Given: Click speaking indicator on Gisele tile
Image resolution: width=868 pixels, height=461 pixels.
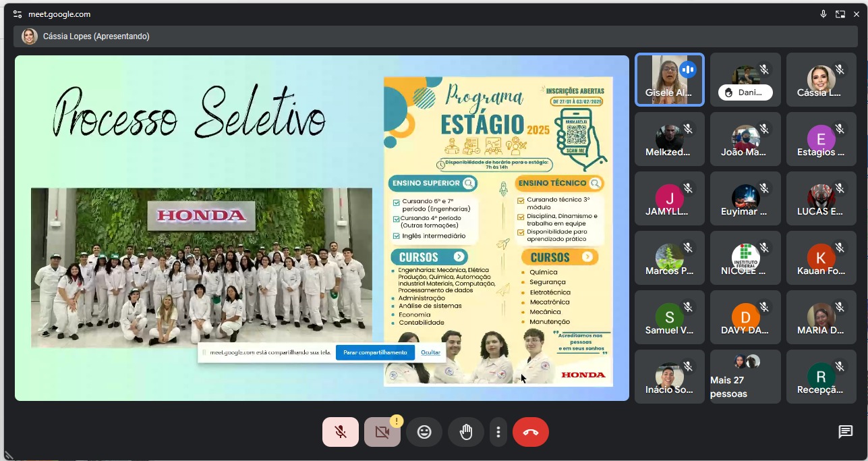Looking at the screenshot, I should pyautogui.click(x=689, y=70).
